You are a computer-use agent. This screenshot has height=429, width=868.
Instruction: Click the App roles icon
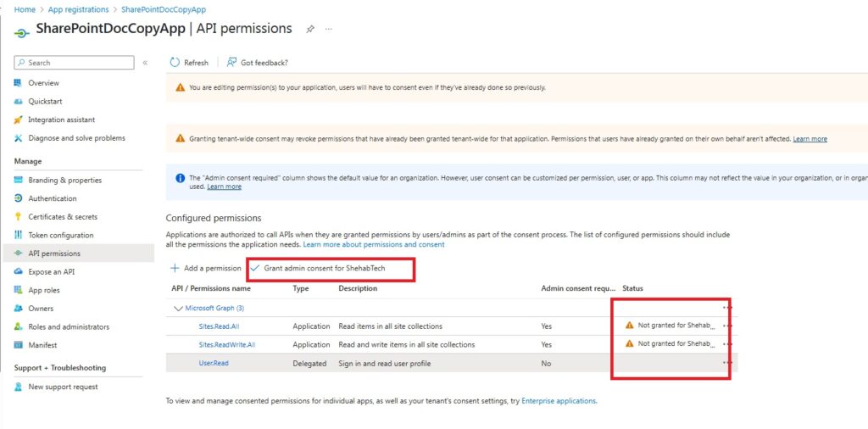click(x=19, y=290)
